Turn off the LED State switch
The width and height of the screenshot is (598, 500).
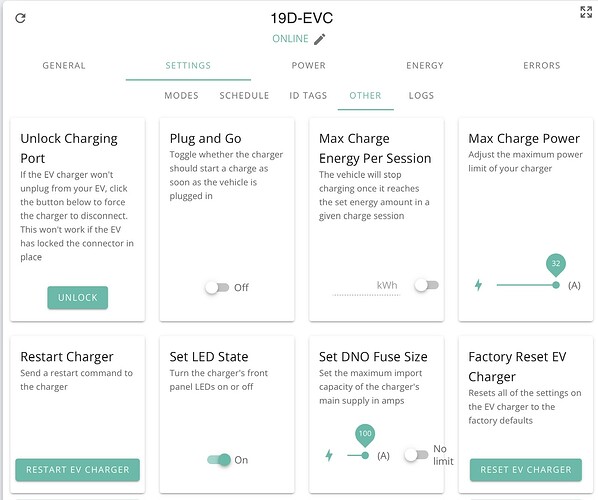pyautogui.click(x=219, y=460)
